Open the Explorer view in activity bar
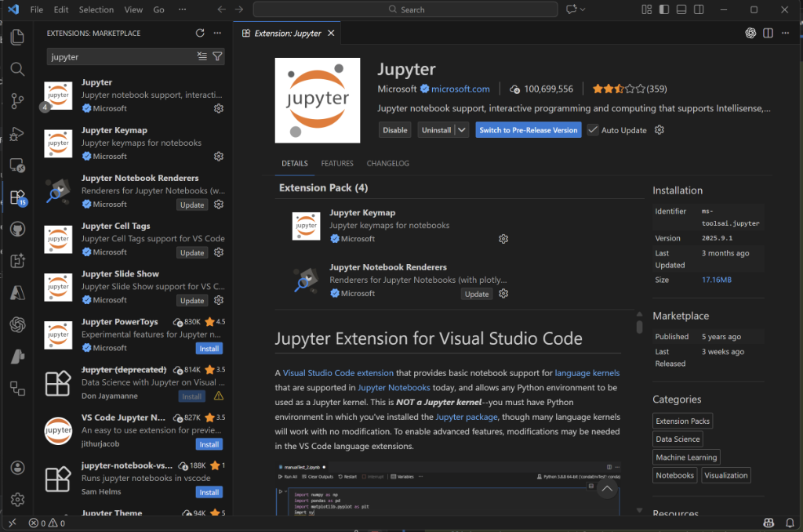The width and height of the screenshot is (803, 532). pyautogui.click(x=17, y=37)
